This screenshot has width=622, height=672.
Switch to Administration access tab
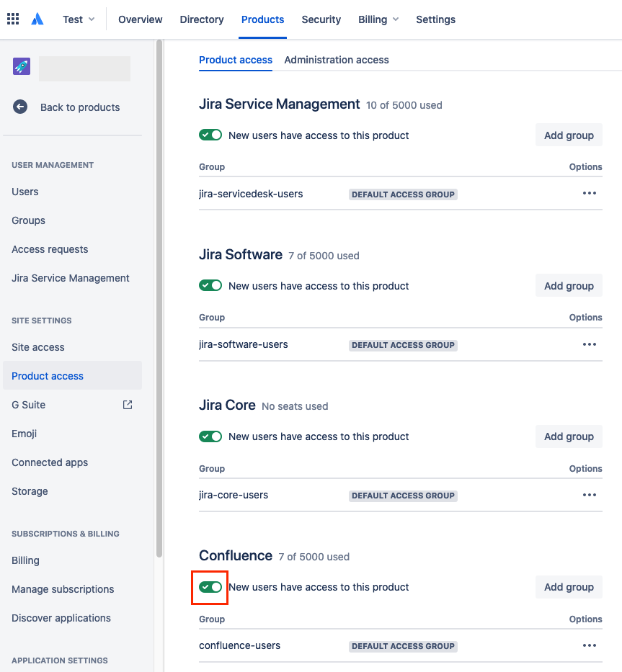tap(337, 60)
